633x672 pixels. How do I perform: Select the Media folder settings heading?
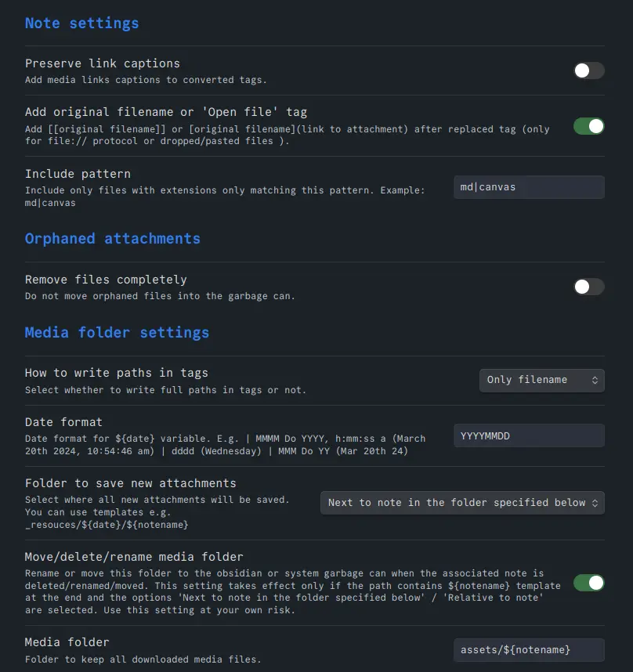point(117,333)
